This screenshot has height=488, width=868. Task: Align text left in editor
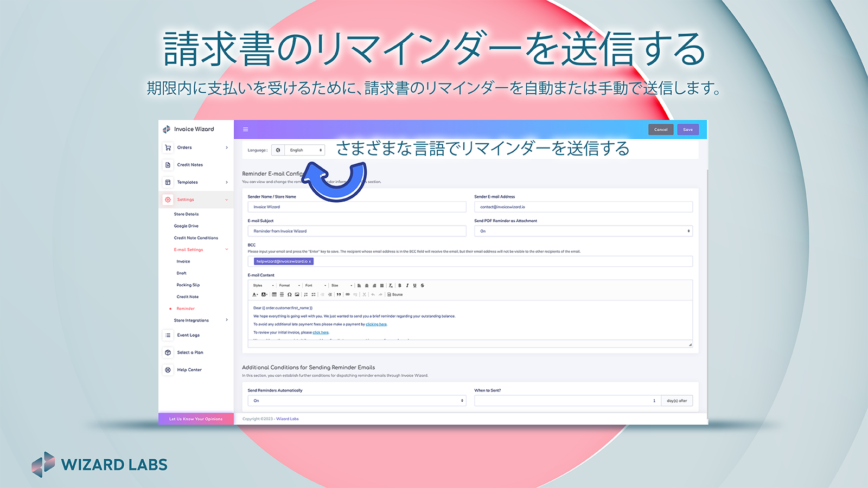(359, 285)
